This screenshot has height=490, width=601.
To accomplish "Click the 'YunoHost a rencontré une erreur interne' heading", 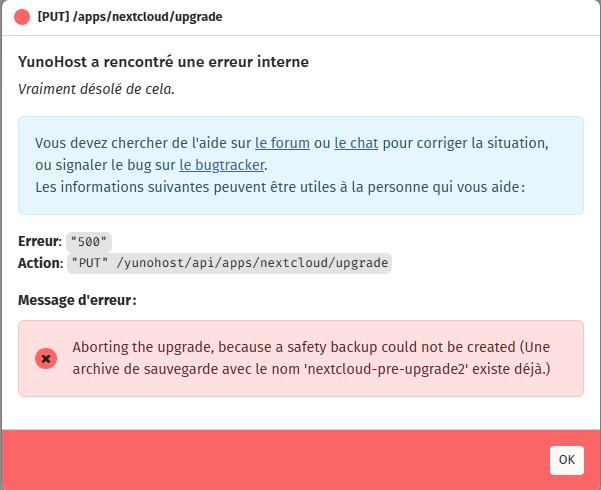I will (163, 62).
